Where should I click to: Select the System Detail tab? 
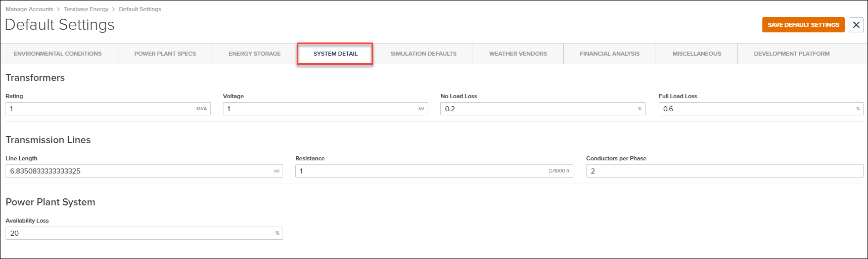pos(335,54)
